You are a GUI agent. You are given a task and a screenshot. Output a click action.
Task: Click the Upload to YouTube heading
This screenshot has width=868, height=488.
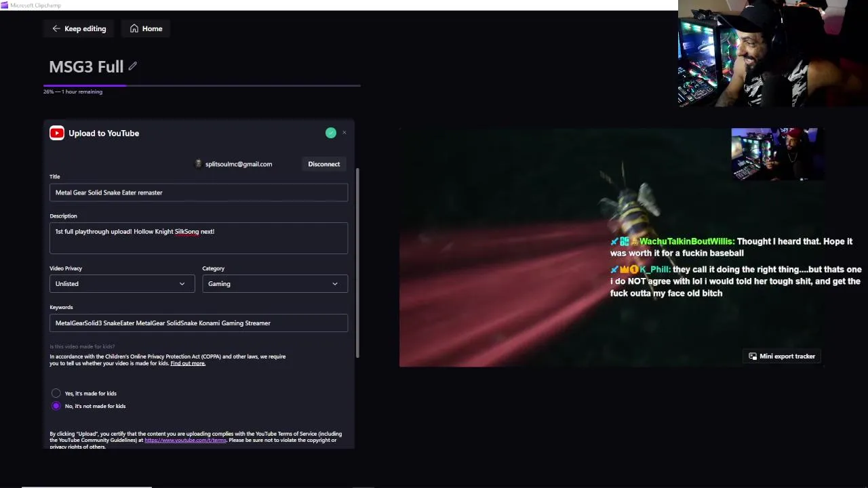104,134
